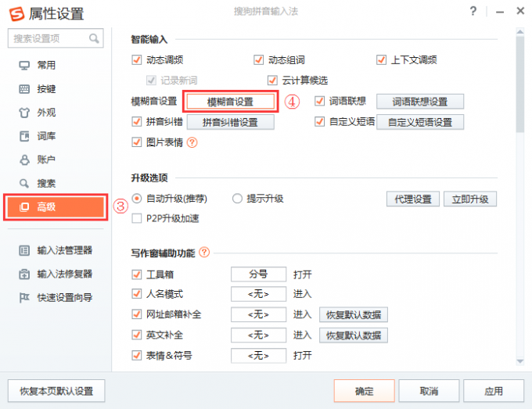The width and height of the screenshot is (532, 409).
Task: Click the repair kit icon beside 输入法修复器
Action: coord(24,274)
